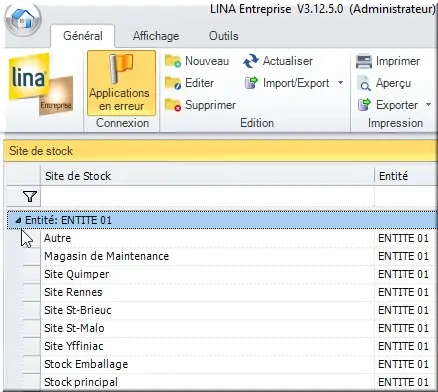Switch to the Général tab

click(83, 36)
